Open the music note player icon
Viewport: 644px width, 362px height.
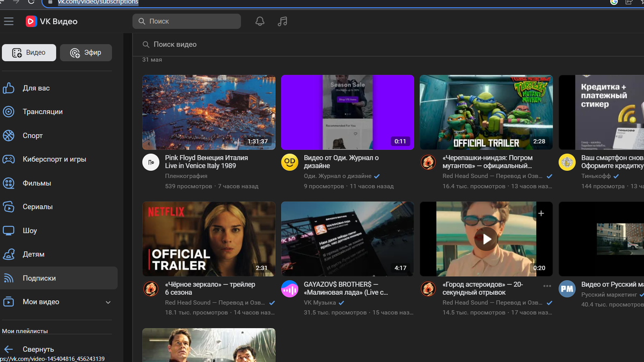[x=282, y=21]
